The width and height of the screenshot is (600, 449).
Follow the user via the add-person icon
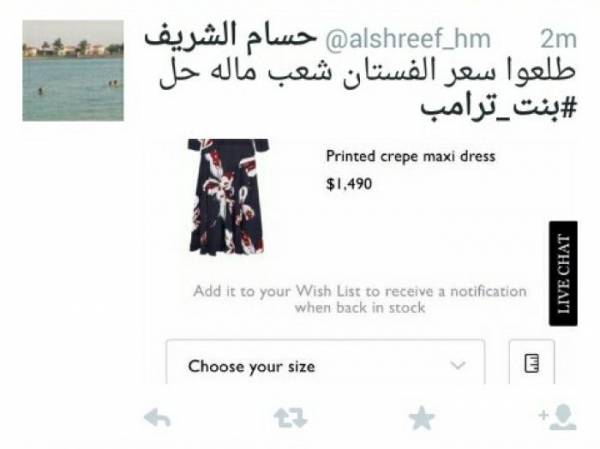(557, 418)
